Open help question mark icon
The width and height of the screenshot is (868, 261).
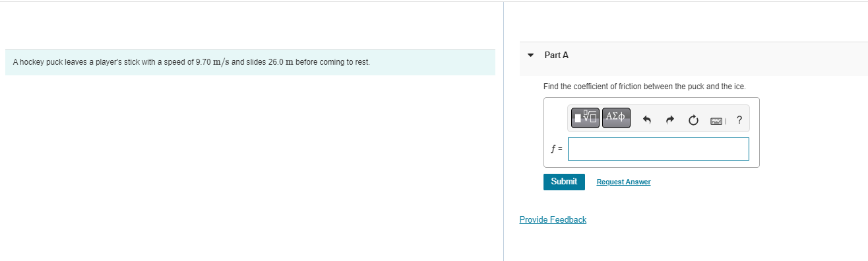pyautogui.click(x=739, y=120)
